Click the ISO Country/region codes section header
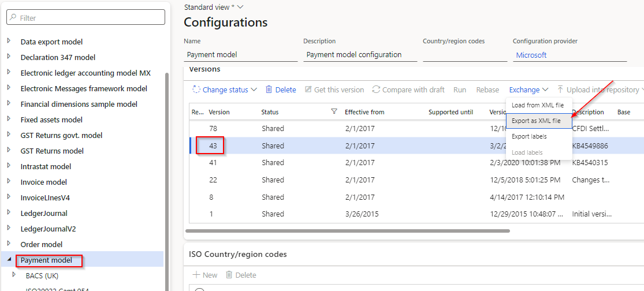Viewport: 644px width, 291px height. (x=237, y=254)
